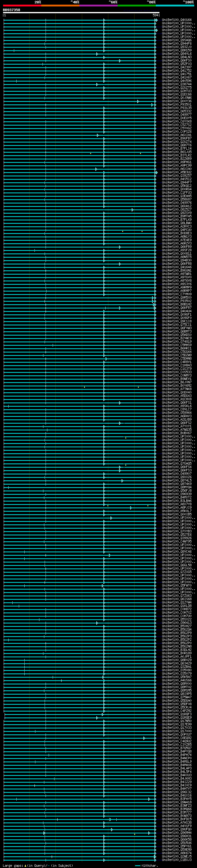Open hit UniRef100_Q6KFS0

tap(177, 61)
